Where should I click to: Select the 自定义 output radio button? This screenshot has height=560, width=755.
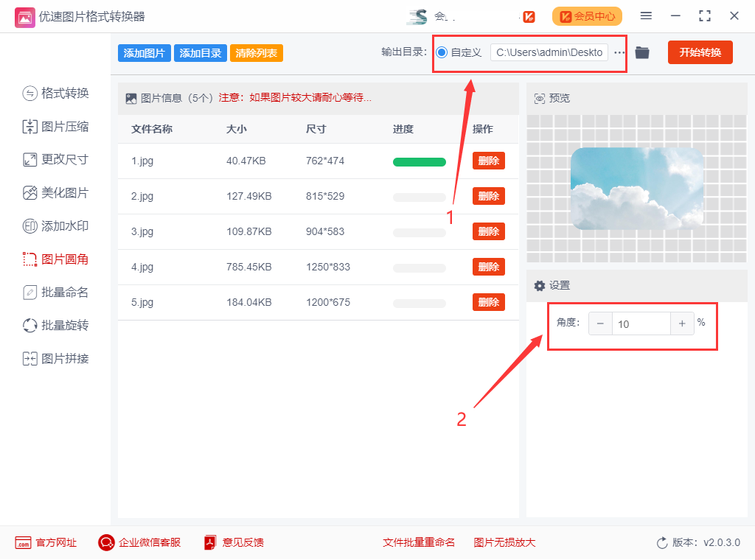442,52
